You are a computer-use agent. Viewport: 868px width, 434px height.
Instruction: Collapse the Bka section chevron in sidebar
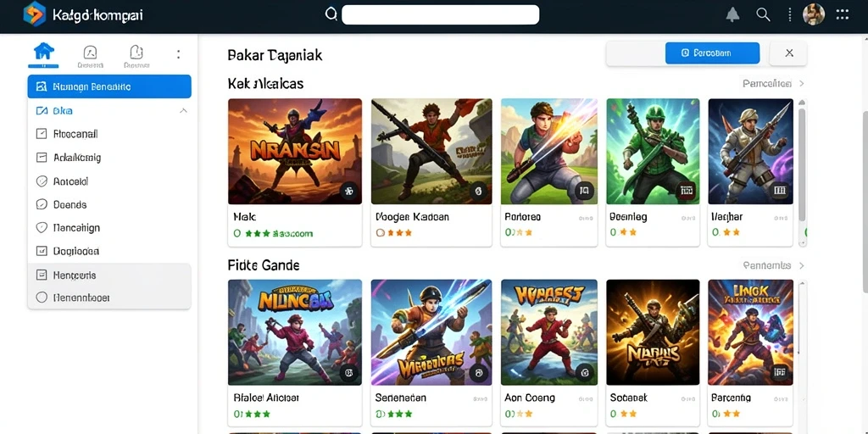click(x=183, y=111)
